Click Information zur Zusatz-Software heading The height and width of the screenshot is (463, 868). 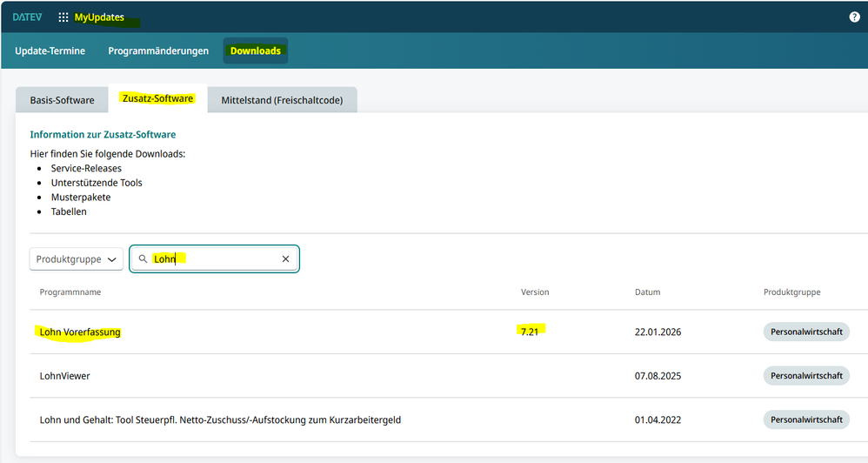tap(103, 135)
